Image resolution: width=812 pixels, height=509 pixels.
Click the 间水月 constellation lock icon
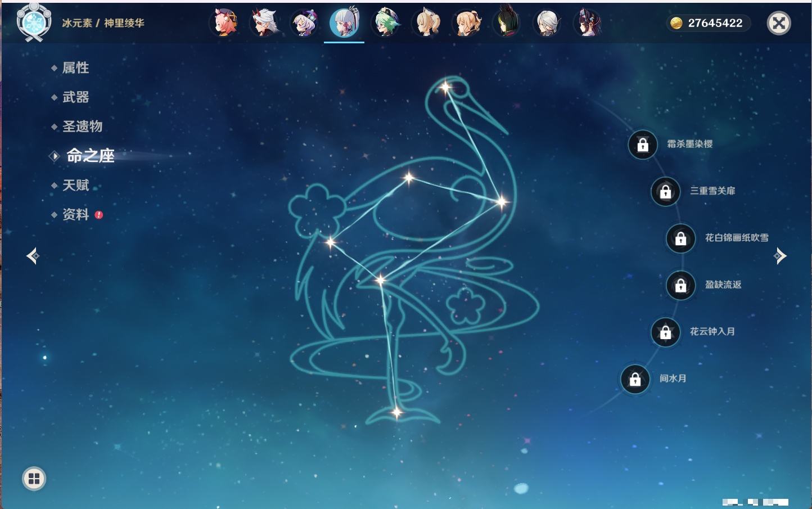click(x=635, y=379)
